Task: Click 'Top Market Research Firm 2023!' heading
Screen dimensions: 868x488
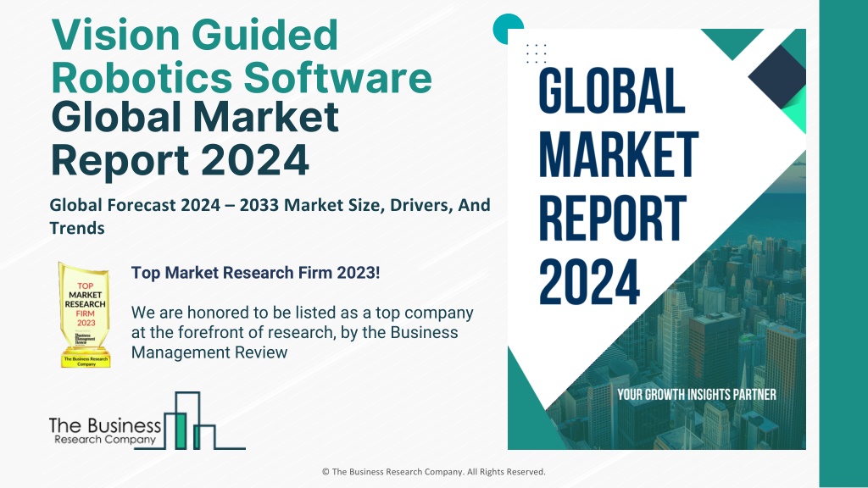Action: (255, 273)
